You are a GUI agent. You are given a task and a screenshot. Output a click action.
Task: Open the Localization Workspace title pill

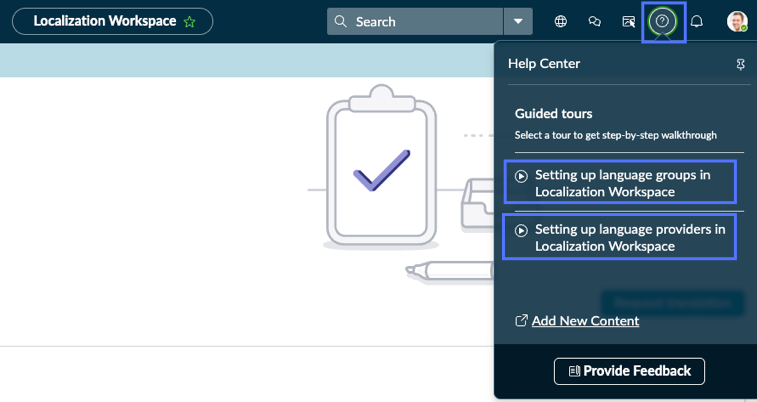click(x=112, y=21)
